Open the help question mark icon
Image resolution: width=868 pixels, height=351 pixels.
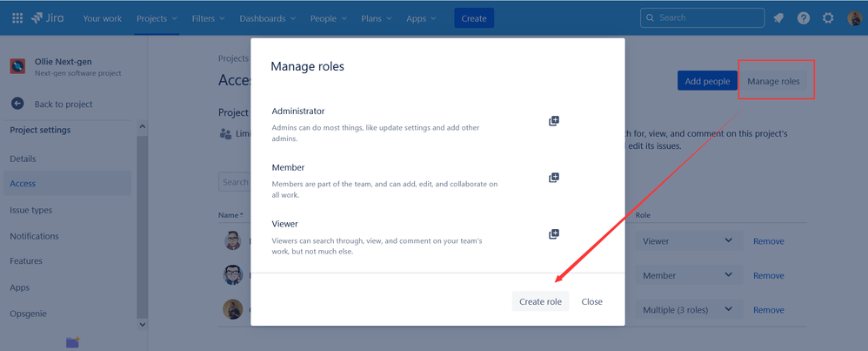[x=804, y=17]
